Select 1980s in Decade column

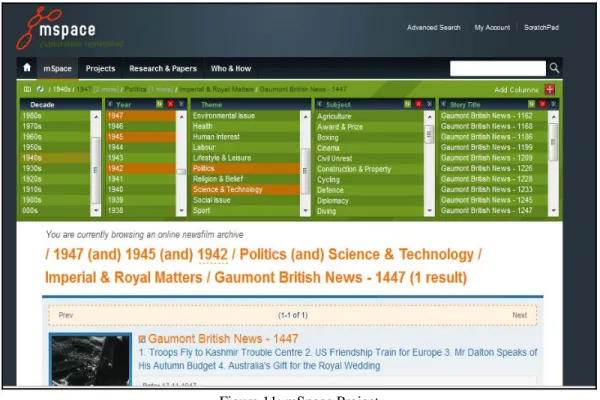click(55, 116)
